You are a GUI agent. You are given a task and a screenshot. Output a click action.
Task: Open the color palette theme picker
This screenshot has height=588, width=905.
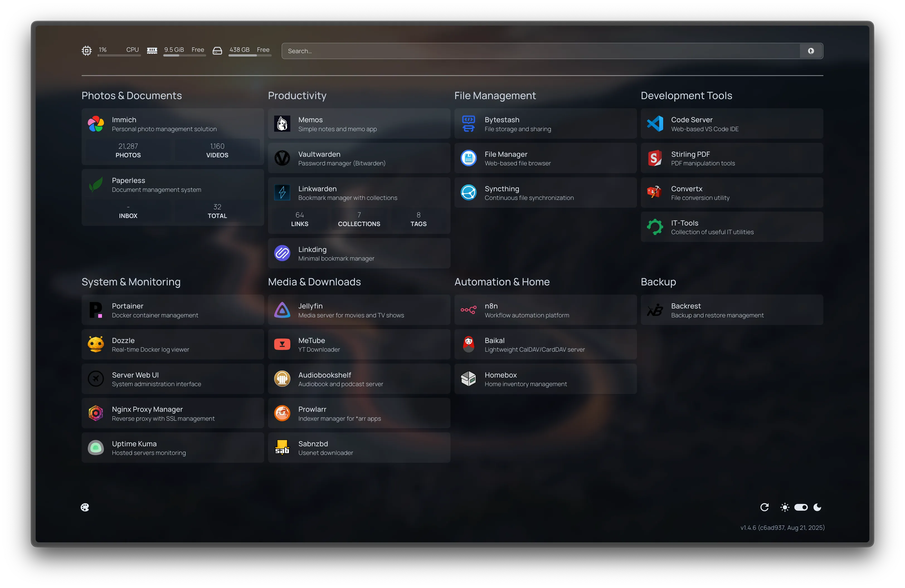tap(85, 508)
